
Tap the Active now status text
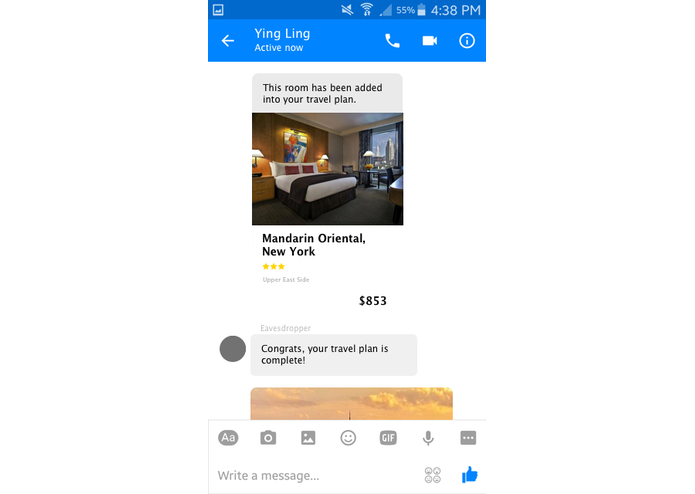(x=279, y=47)
